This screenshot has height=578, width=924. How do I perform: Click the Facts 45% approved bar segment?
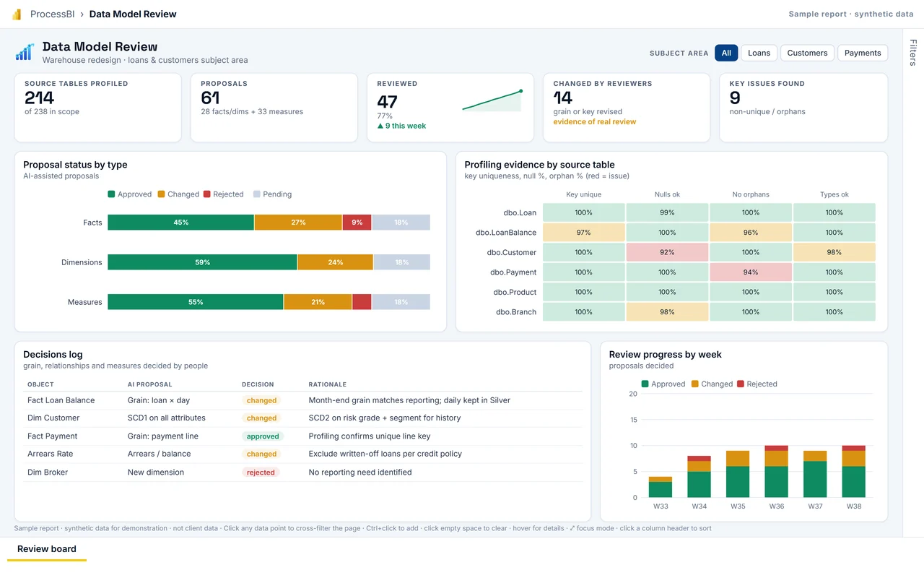[x=180, y=223]
